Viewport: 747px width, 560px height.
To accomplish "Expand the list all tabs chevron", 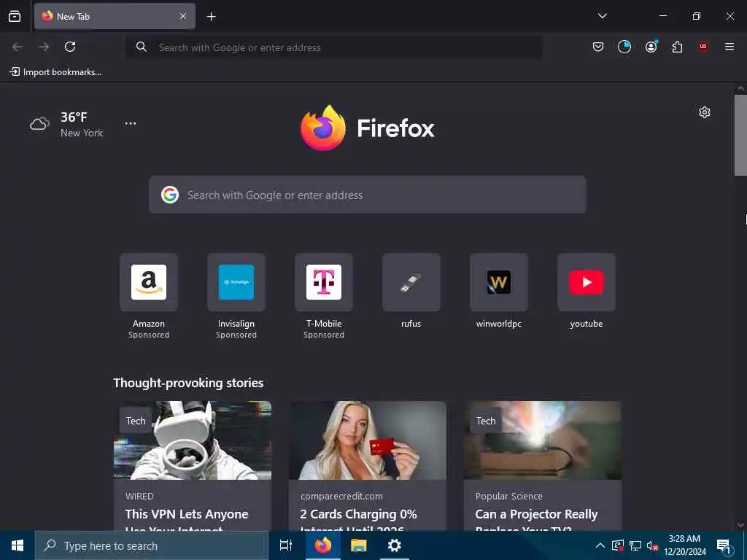I will [x=602, y=16].
